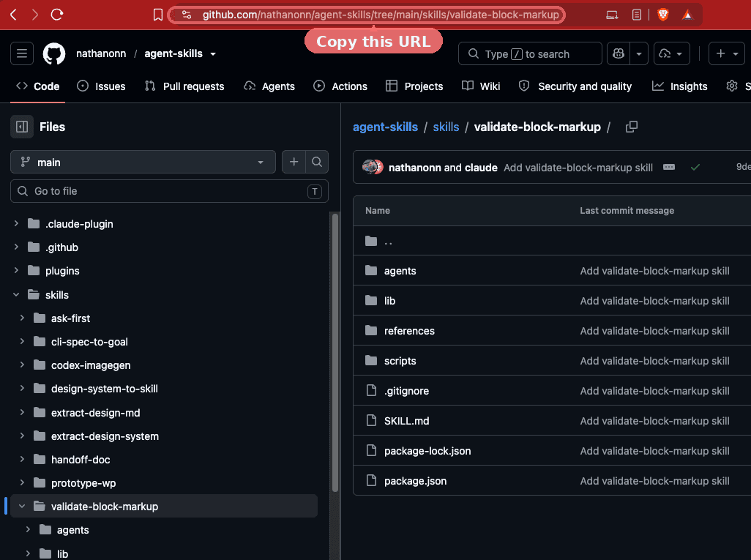
Task: View green checkmark commit status
Action: click(x=695, y=167)
